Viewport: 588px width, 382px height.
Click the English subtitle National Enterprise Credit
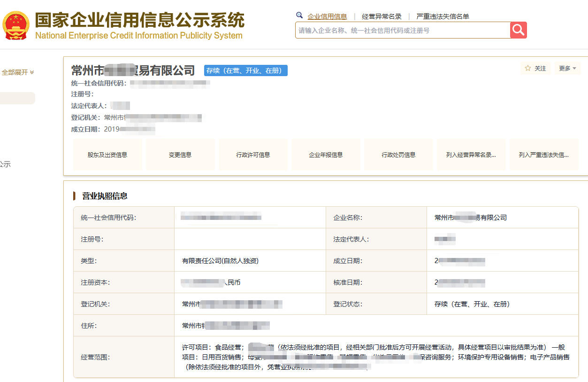tap(139, 36)
